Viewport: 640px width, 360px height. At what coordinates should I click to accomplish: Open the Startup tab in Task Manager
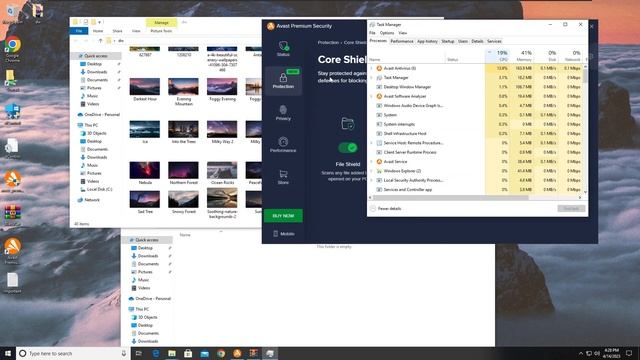(x=448, y=41)
